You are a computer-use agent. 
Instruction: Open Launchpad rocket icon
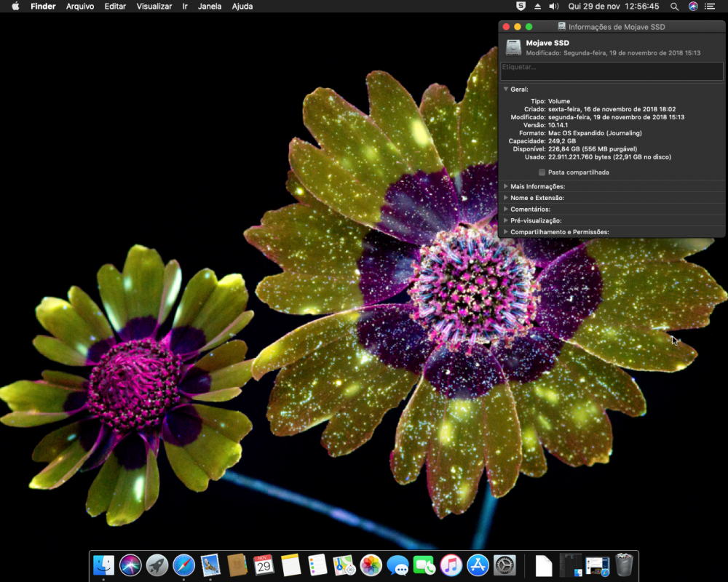157,565
